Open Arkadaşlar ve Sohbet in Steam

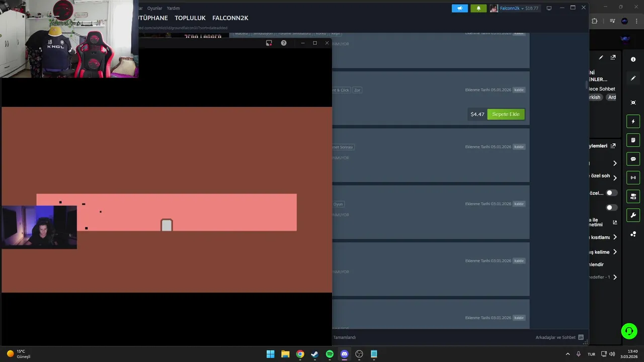click(555, 337)
